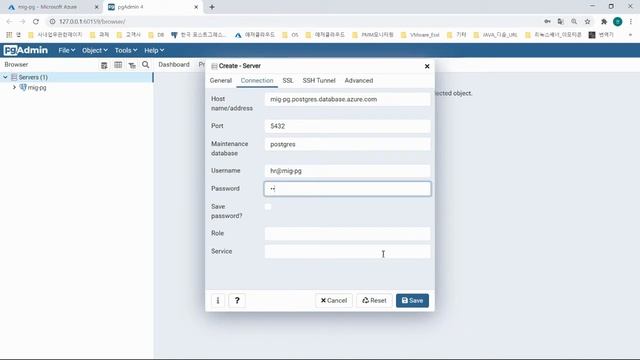Open the Help menu
Viewport: 640px width, 360px height.
coord(154,50)
